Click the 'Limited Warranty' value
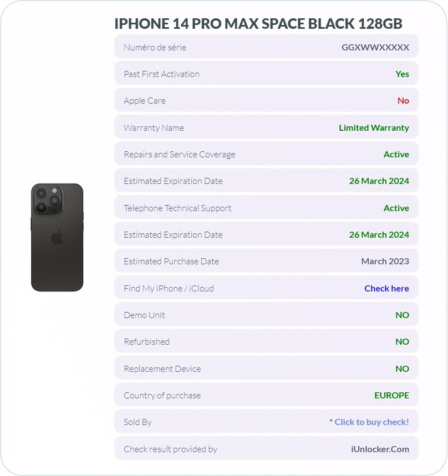The height and width of the screenshot is (476, 448). pos(374,128)
